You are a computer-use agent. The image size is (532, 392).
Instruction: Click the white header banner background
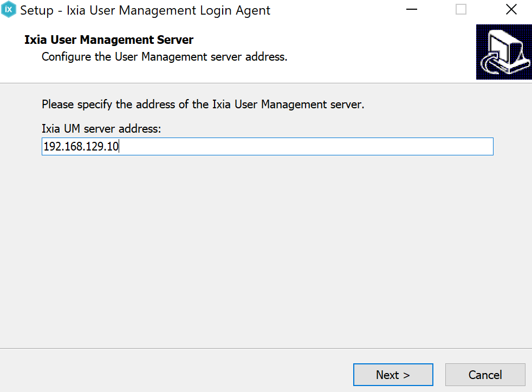point(379,49)
